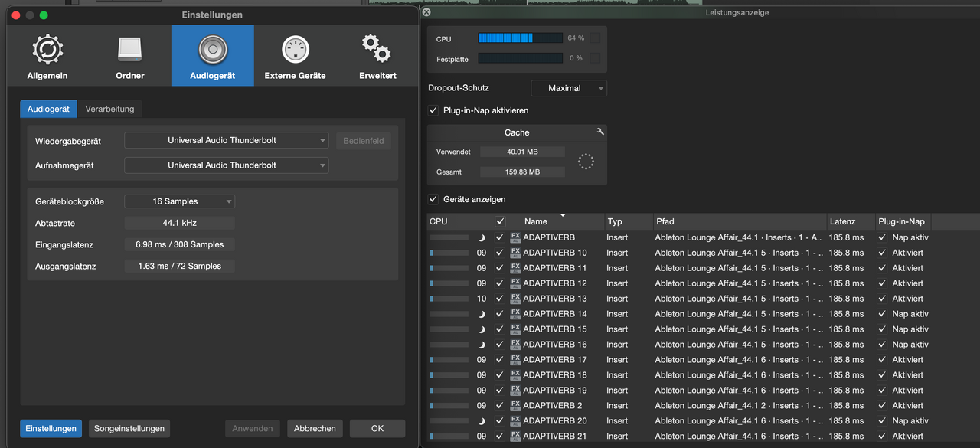Confirm the settings with OK
This screenshot has width=980, height=448.
pos(377,428)
